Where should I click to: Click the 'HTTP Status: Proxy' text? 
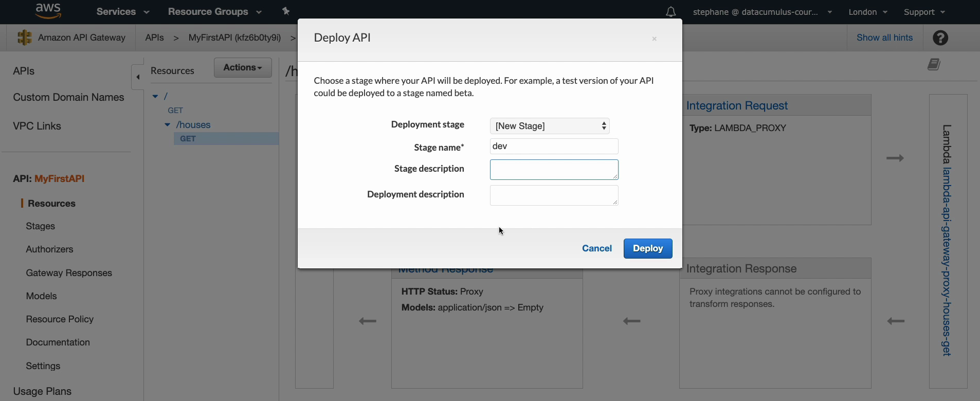tap(442, 291)
